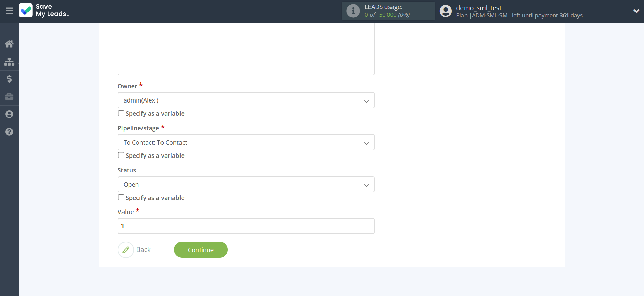The height and width of the screenshot is (296, 644).
Task: Expand the Pipeline/stage dropdown
Action: pyautogui.click(x=246, y=143)
